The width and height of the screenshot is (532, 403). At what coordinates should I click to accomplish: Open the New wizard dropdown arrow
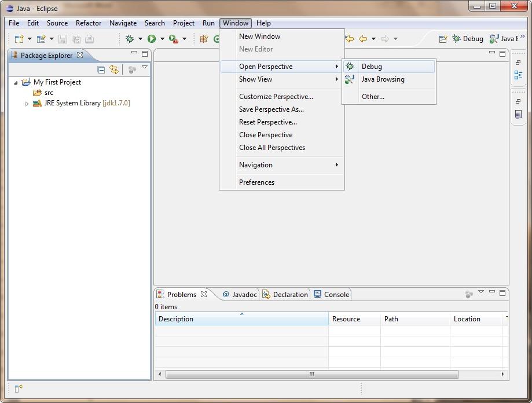pyautogui.click(x=30, y=39)
